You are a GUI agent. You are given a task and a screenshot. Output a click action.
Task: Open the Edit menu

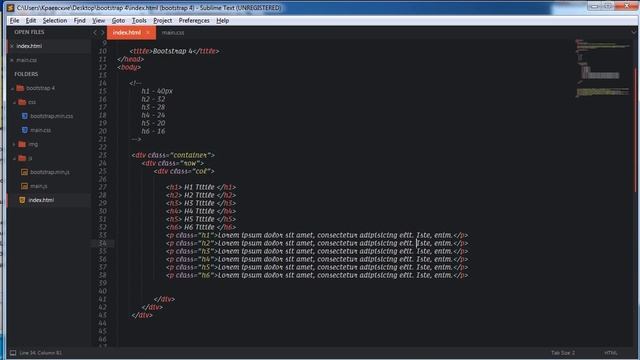coord(31,20)
